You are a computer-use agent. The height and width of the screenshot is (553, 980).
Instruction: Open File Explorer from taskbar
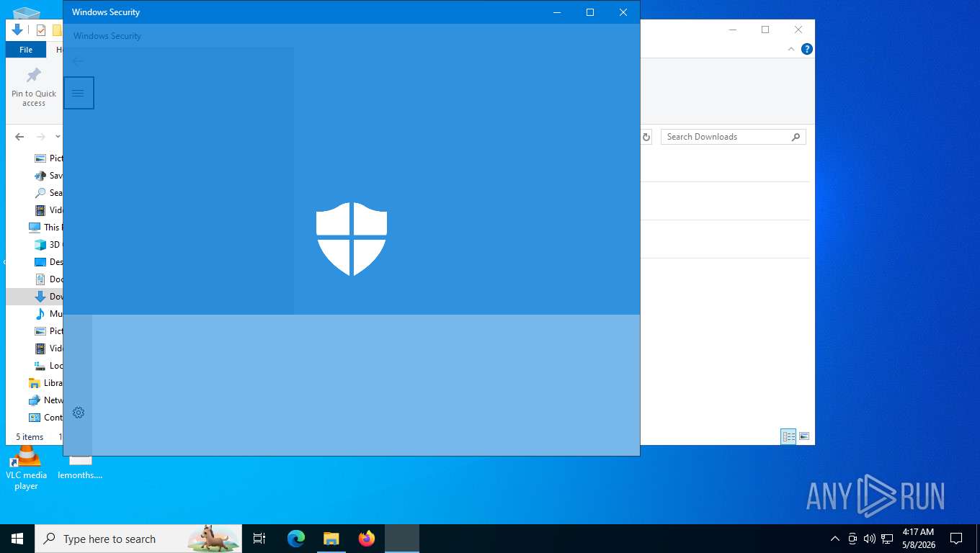click(331, 539)
